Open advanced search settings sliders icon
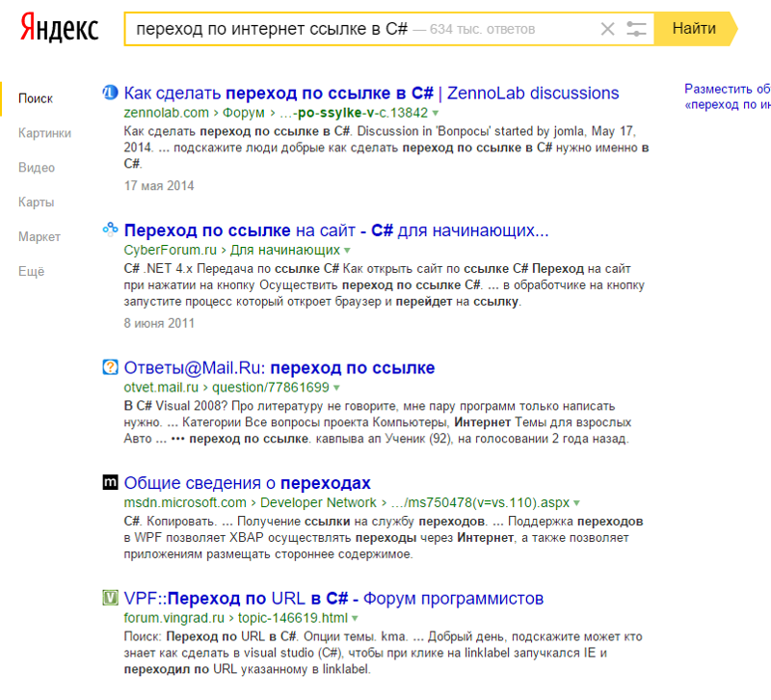The image size is (771, 700). click(636, 29)
